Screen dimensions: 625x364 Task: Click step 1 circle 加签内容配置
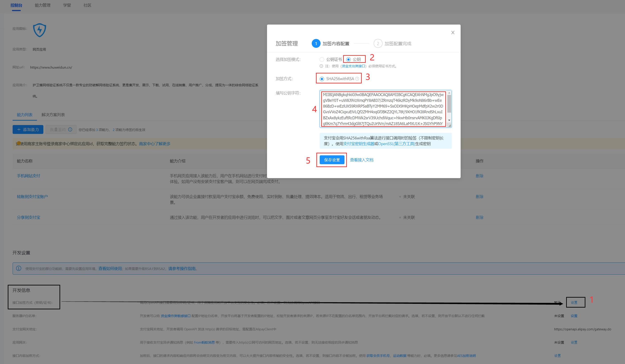click(x=316, y=43)
